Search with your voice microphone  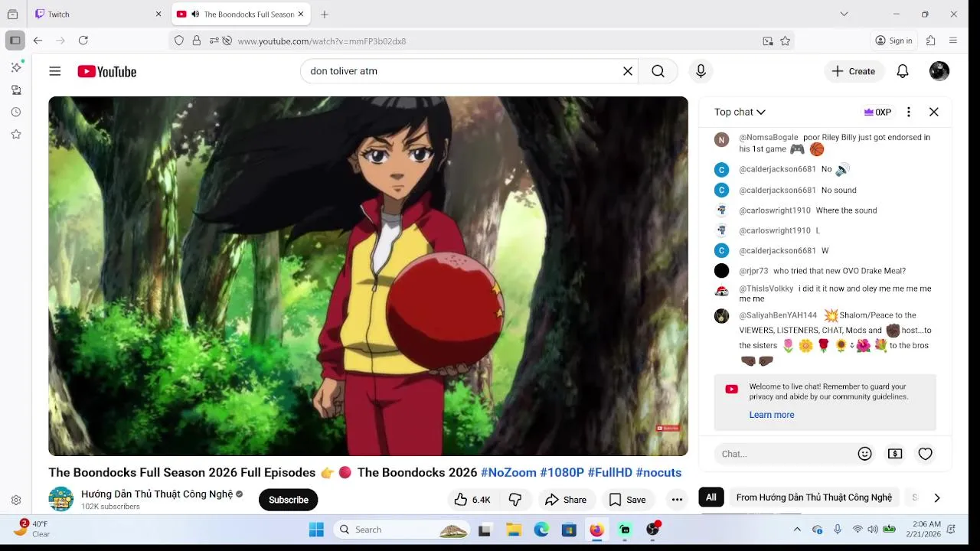click(x=701, y=71)
